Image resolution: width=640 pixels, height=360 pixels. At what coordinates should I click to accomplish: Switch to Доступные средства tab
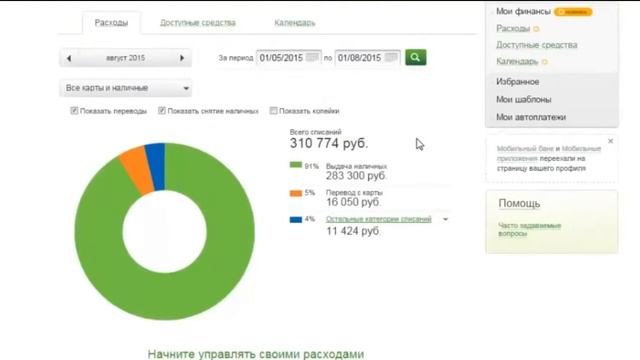198,23
